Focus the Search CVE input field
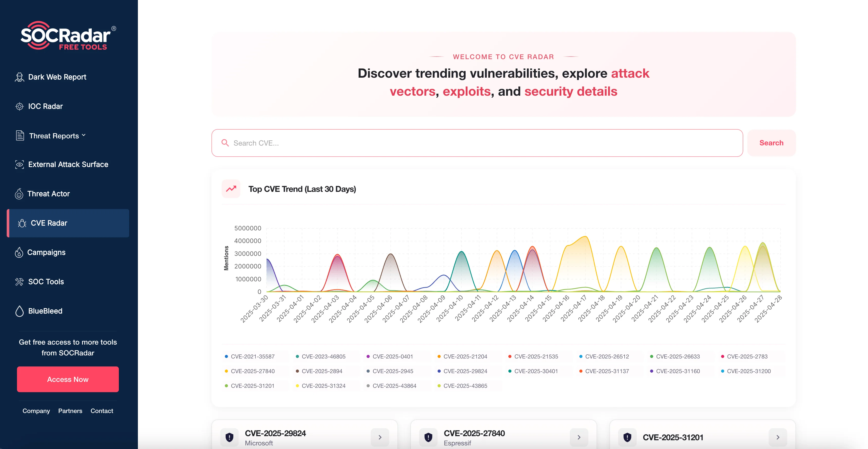The width and height of the screenshot is (868, 449). [477, 143]
